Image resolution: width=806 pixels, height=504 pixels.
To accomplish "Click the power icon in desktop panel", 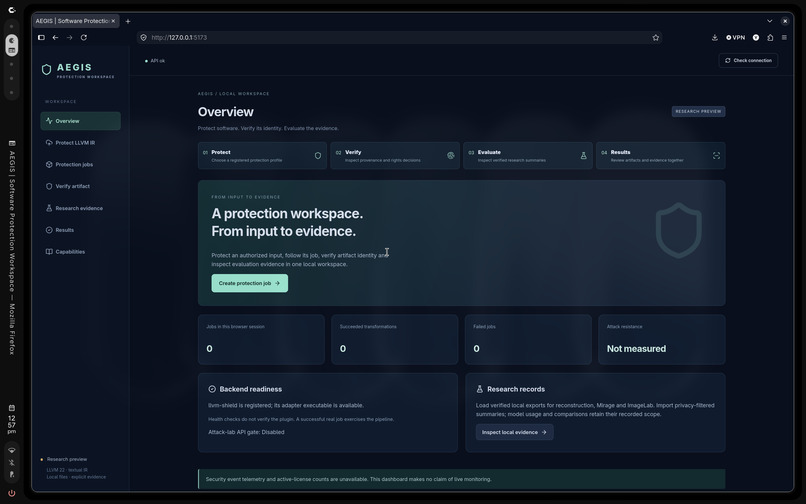I will pyautogui.click(x=11, y=493).
